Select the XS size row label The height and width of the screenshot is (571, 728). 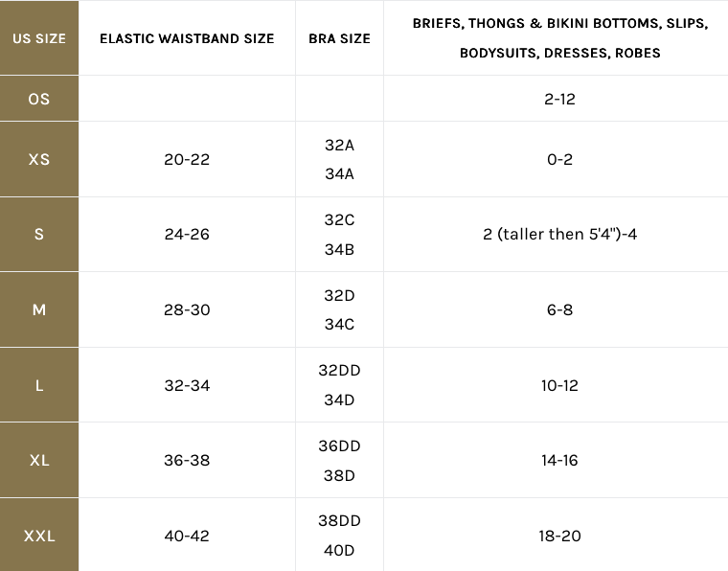[x=39, y=159]
